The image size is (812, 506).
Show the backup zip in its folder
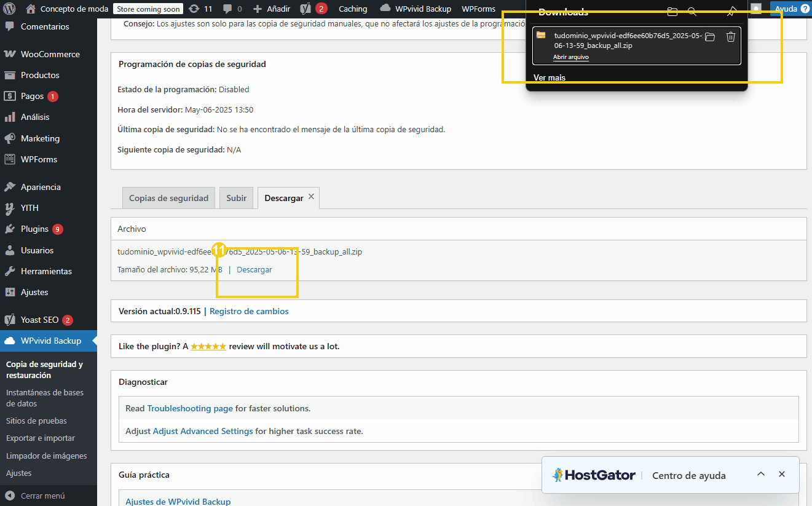[x=710, y=37]
